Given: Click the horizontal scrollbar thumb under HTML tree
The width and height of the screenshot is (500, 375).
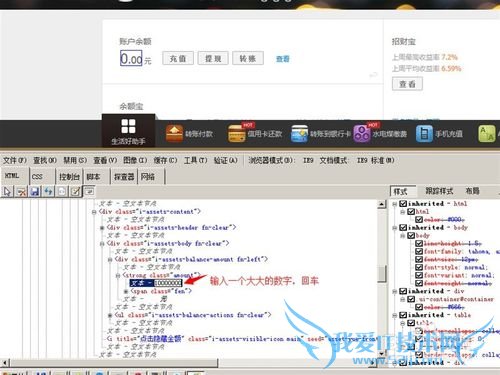Looking at the screenshot, I should click(113, 362).
